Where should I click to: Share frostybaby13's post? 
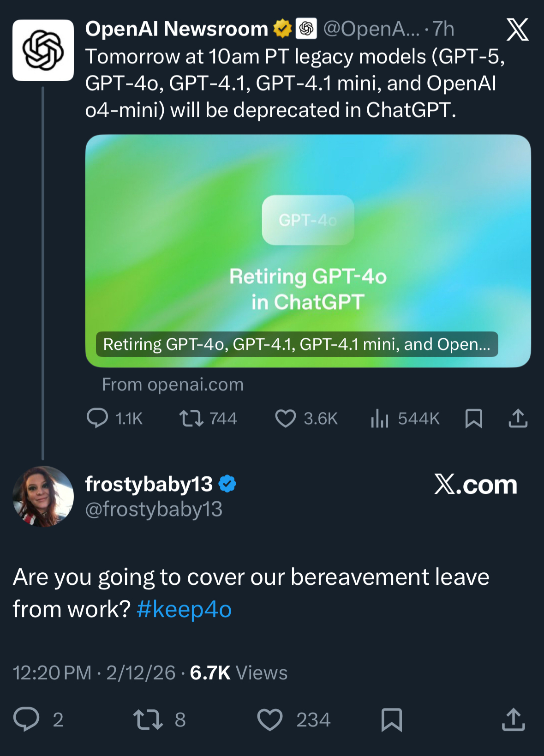click(x=513, y=720)
